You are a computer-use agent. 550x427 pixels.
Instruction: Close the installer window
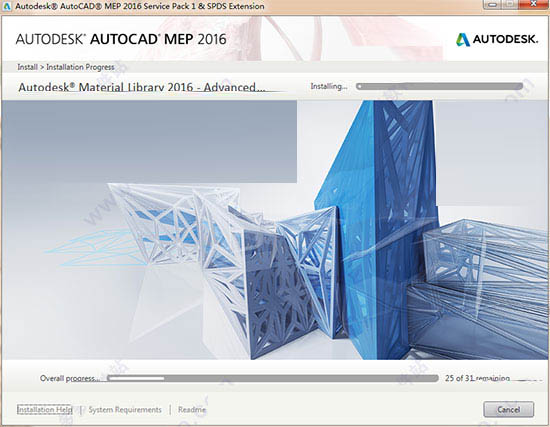coord(534,4)
